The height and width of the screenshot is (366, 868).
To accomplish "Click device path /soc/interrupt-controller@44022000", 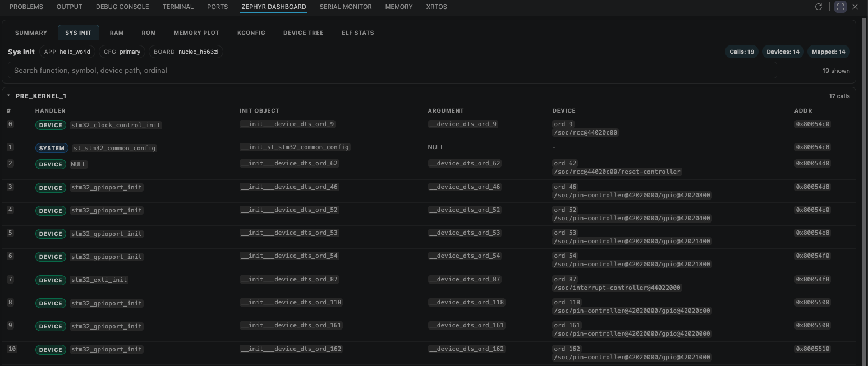I will tap(617, 288).
